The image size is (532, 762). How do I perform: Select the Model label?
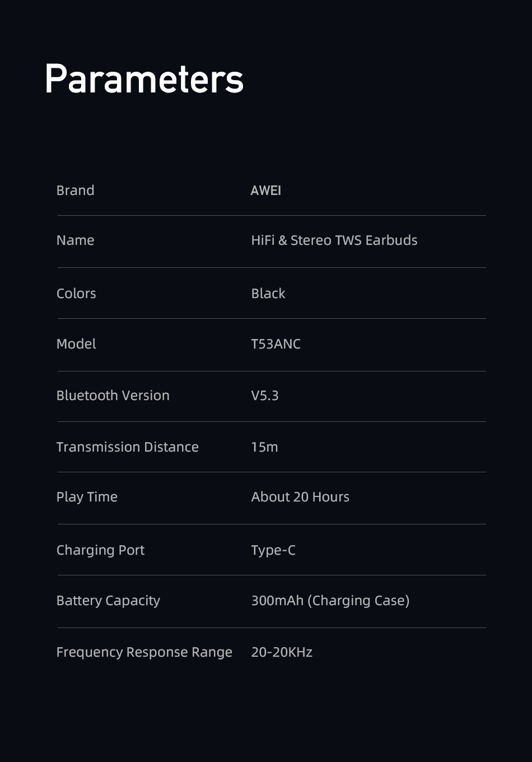pos(76,344)
